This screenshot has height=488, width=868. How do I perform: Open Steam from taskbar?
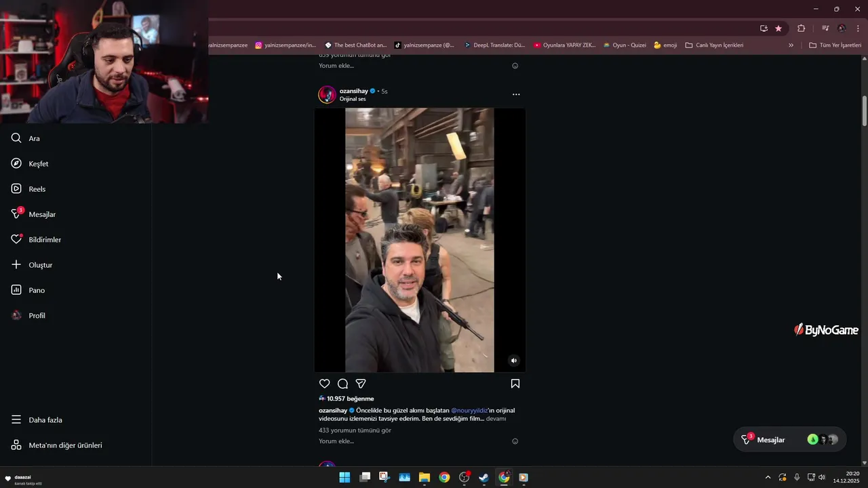(x=484, y=477)
